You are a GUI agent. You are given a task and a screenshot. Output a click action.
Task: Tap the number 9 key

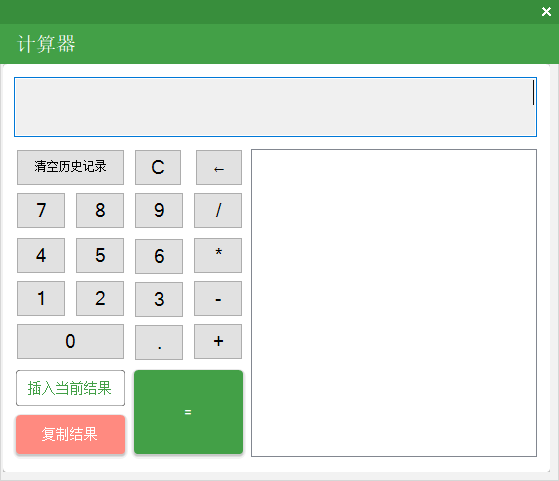click(159, 210)
